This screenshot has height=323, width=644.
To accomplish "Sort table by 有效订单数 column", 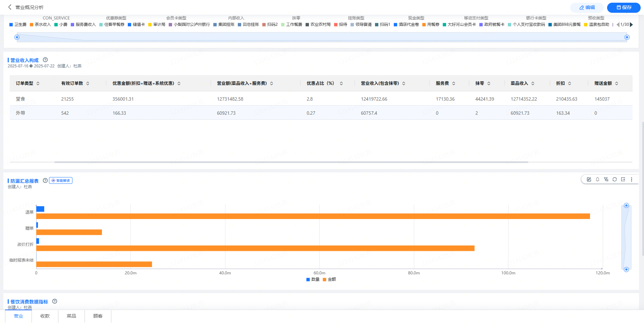I will pos(88,84).
